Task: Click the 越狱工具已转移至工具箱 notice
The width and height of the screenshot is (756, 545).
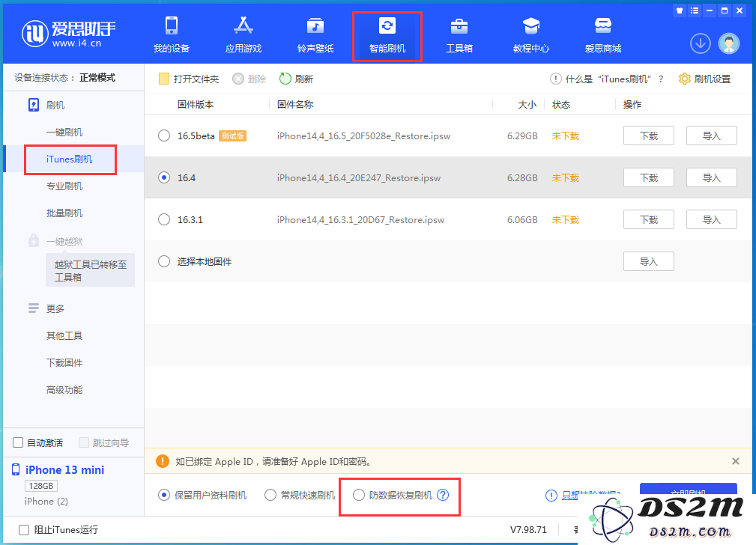Action: pyautogui.click(x=90, y=270)
